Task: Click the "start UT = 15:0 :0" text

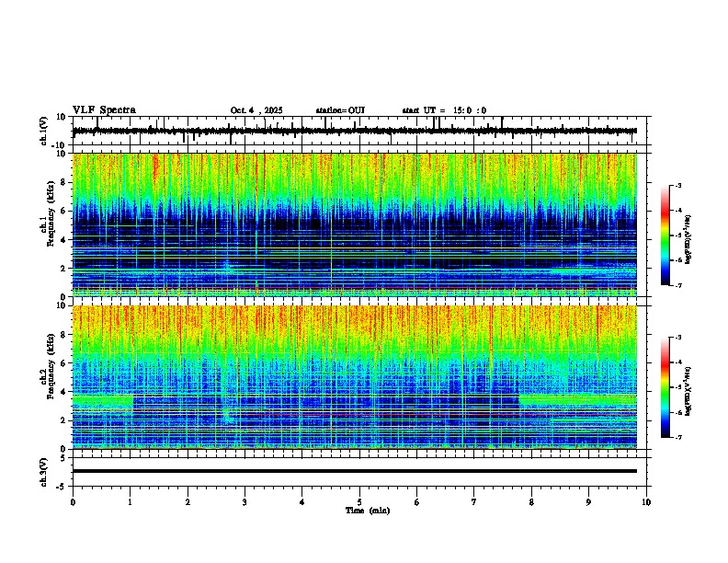Action: click(x=444, y=110)
